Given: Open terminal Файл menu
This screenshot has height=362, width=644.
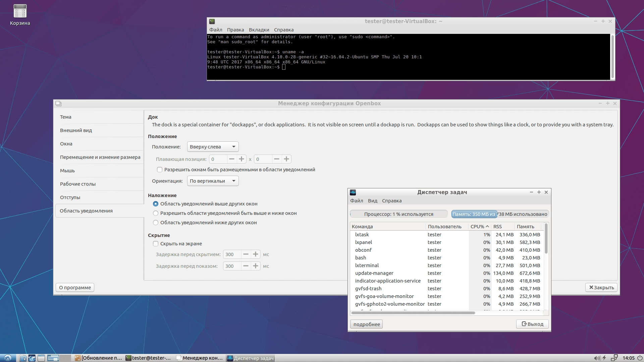Looking at the screenshot, I should [x=216, y=30].
